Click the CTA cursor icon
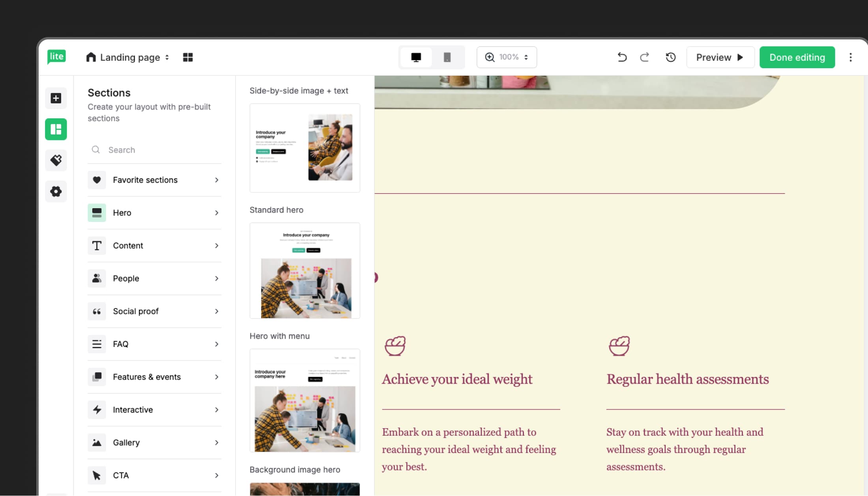868x496 pixels. [97, 475]
